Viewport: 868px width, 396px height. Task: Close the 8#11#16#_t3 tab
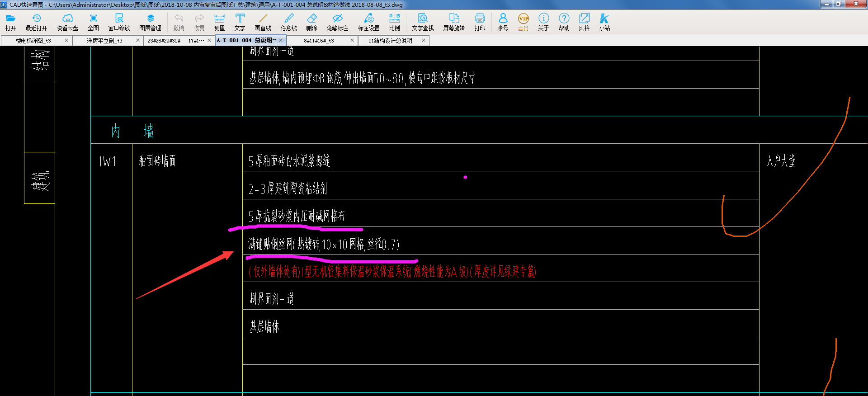point(352,40)
